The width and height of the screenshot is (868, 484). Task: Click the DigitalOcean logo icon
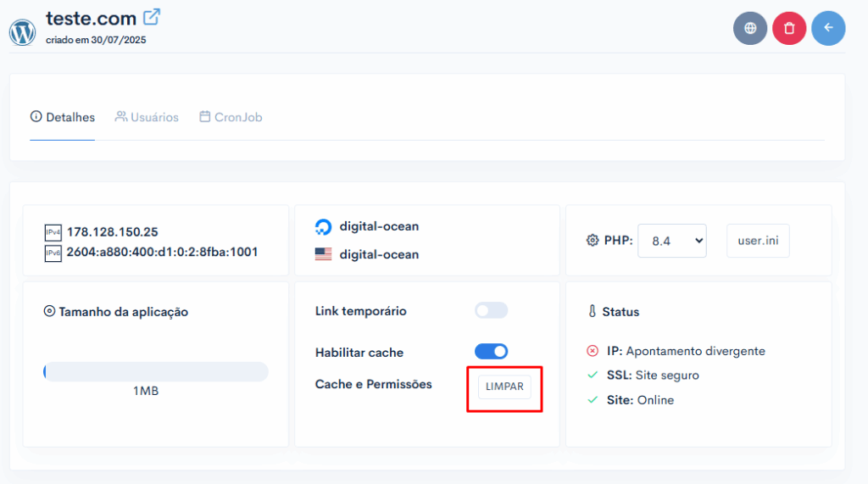coord(323,226)
